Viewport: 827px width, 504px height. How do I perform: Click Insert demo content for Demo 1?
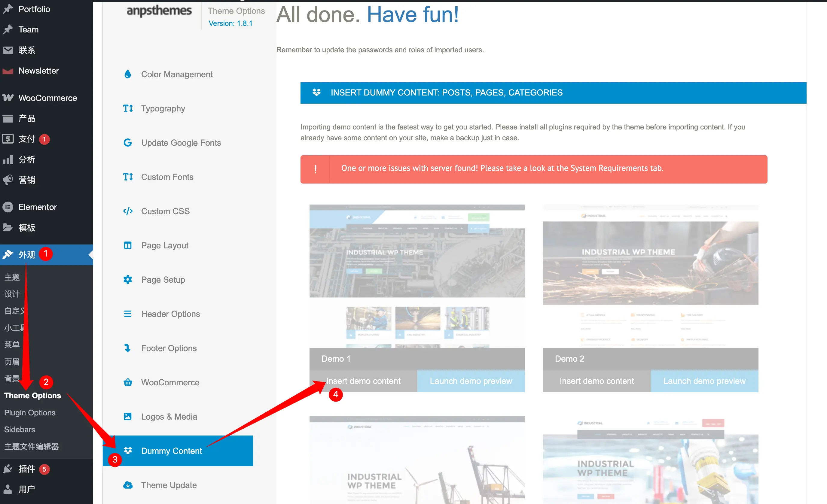(363, 381)
